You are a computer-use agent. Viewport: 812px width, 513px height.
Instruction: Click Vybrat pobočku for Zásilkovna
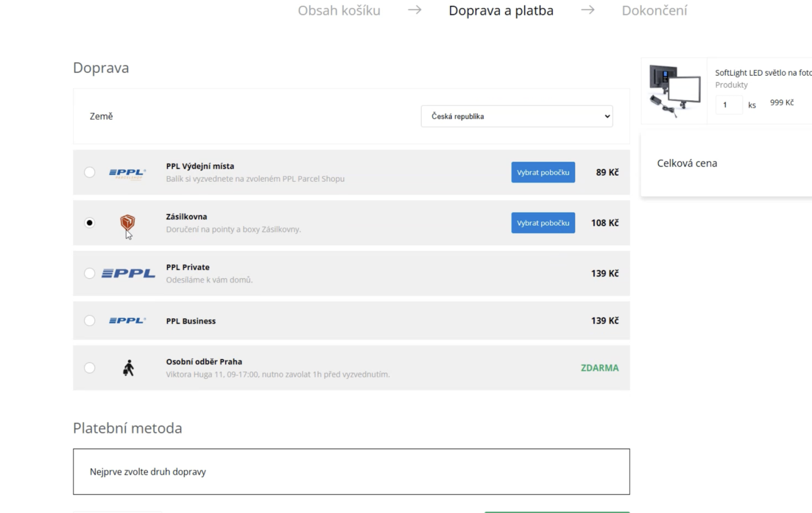click(543, 223)
